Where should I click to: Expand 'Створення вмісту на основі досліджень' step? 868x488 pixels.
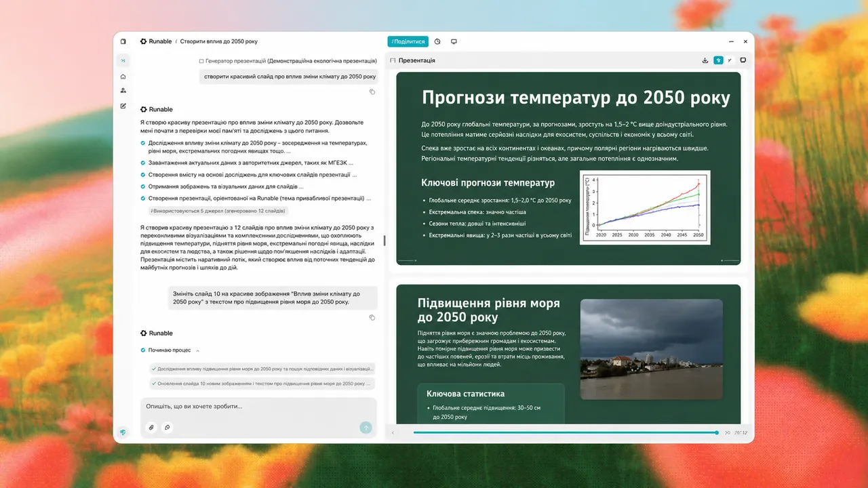point(249,174)
